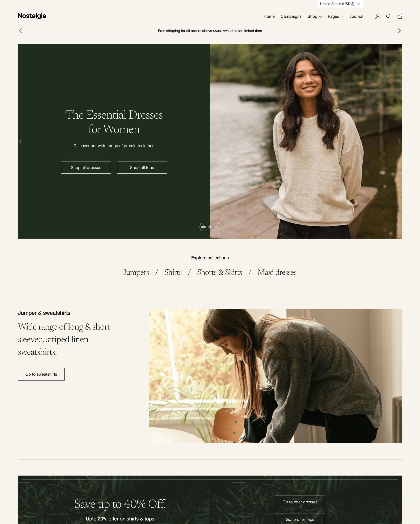This screenshot has width=420, height=524.
Task: Click the left announcement banner arrow
Action: tap(21, 31)
